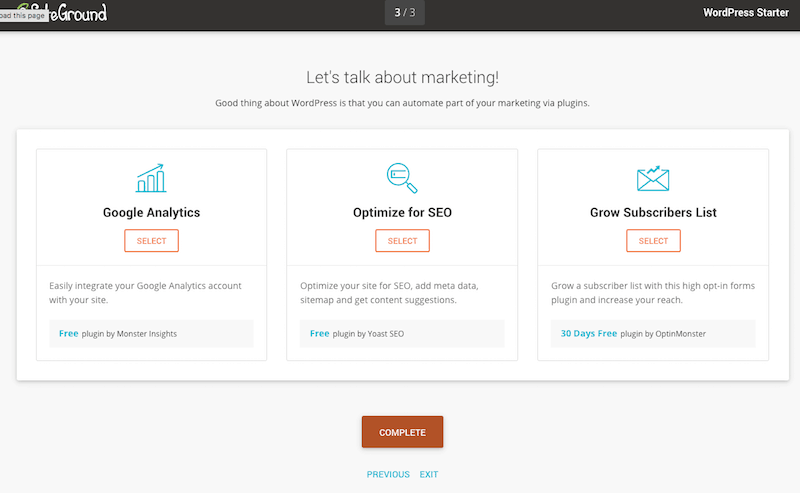
Task: Click the reload this page tooltip
Action: coord(23,16)
